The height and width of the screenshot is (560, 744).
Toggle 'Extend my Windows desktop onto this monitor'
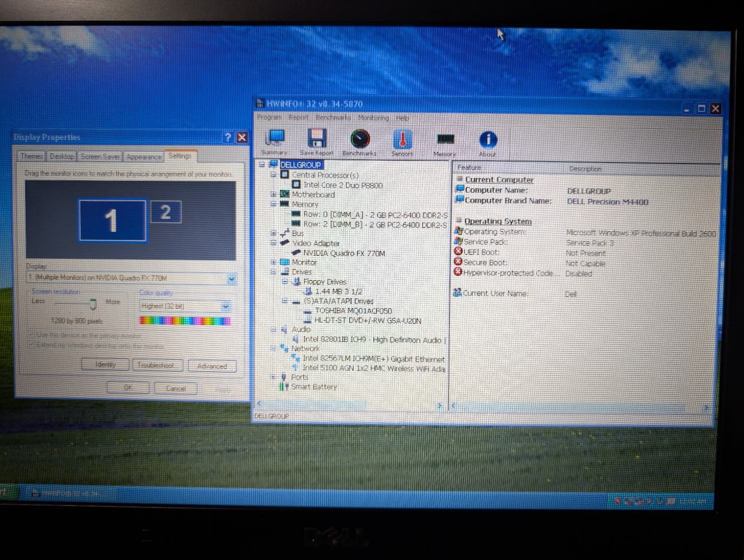point(31,345)
